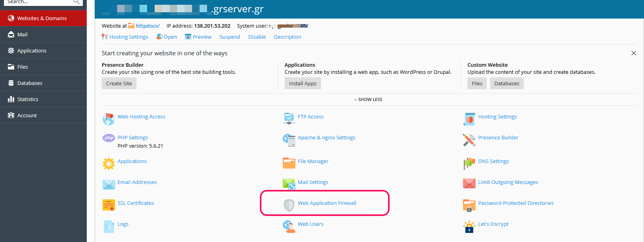Image resolution: width=644 pixels, height=242 pixels.
Task: Click the Mail Settings icon
Action: click(x=289, y=184)
